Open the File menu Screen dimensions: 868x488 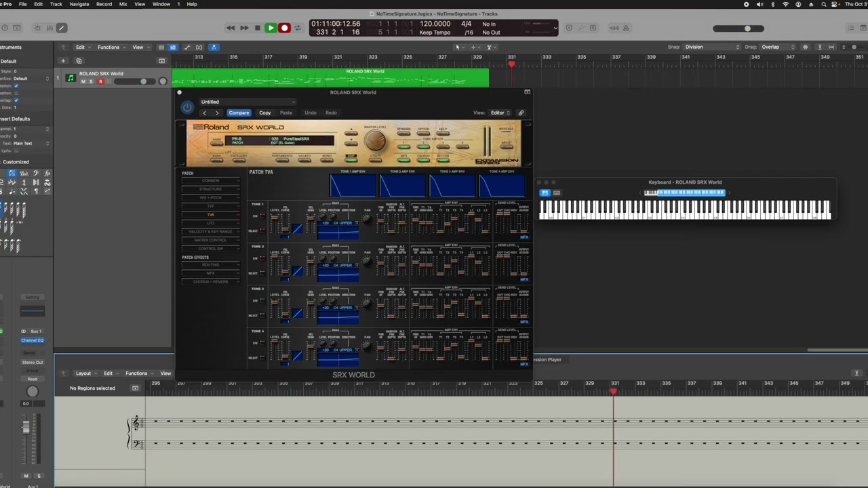[22, 4]
